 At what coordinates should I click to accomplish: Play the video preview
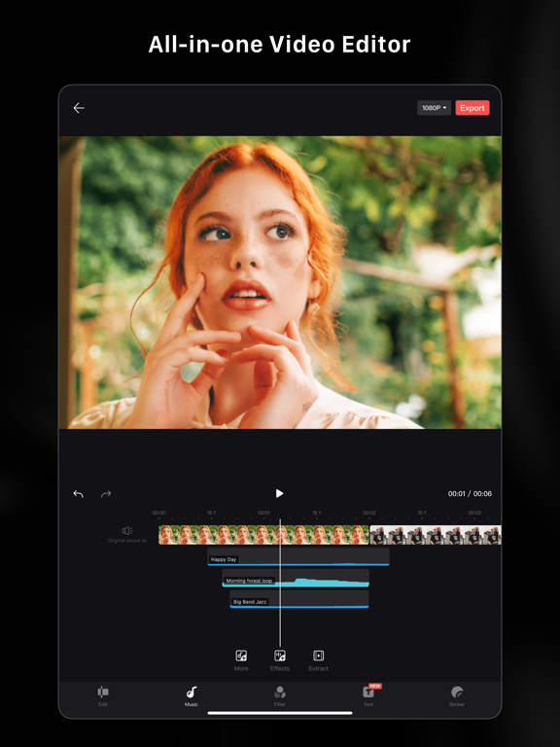280,493
